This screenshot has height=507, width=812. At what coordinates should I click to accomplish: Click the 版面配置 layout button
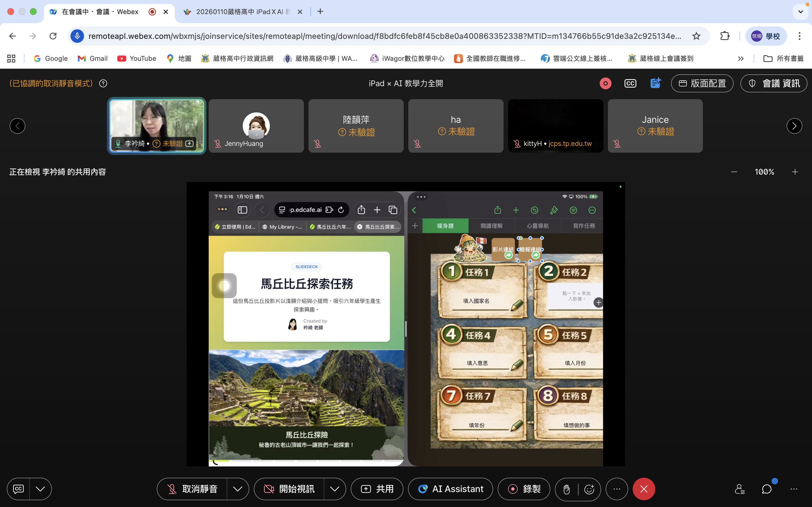pyautogui.click(x=702, y=83)
